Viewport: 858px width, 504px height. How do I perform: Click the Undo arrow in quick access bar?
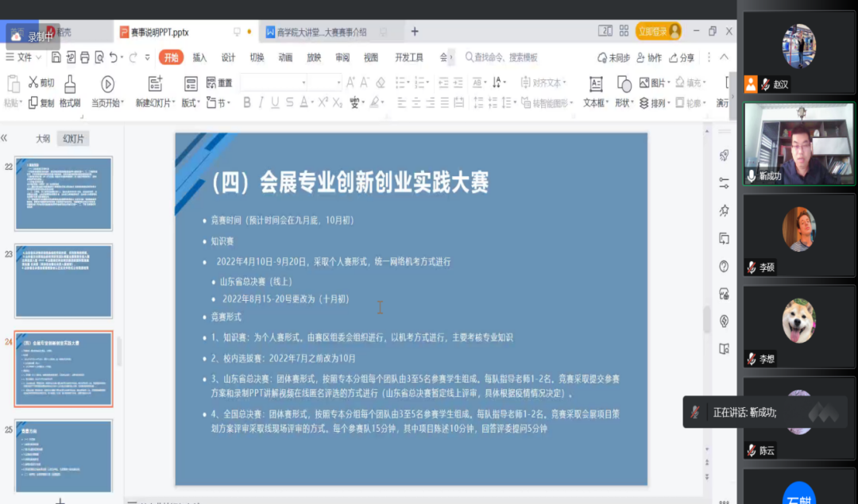tap(115, 57)
